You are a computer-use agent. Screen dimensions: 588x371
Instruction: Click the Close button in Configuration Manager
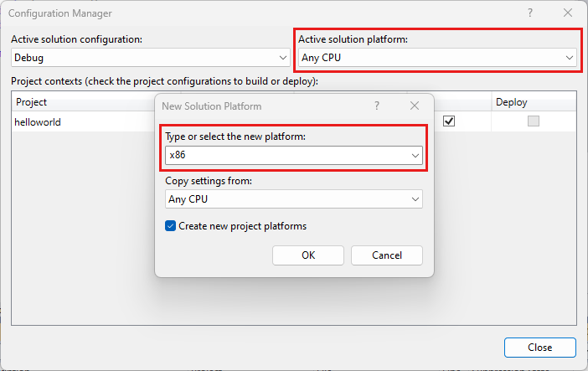539,348
